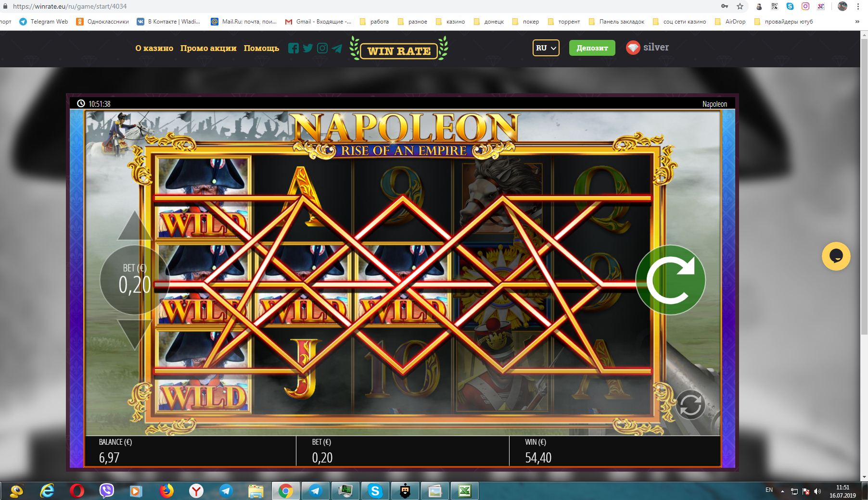
Task: Open the Telegram Web bookmark
Action: point(43,22)
